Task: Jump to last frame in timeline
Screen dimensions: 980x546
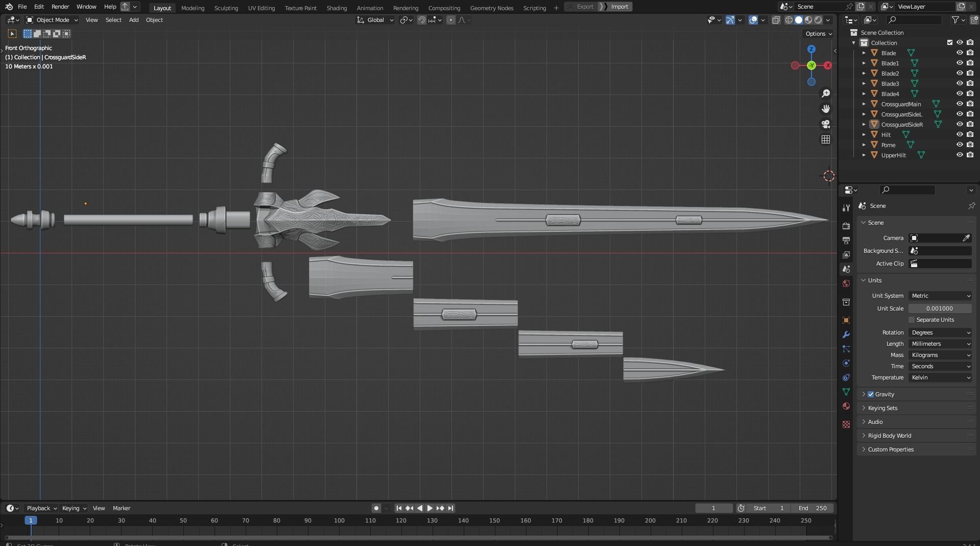Action: pyautogui.click(x=450, y=508)
